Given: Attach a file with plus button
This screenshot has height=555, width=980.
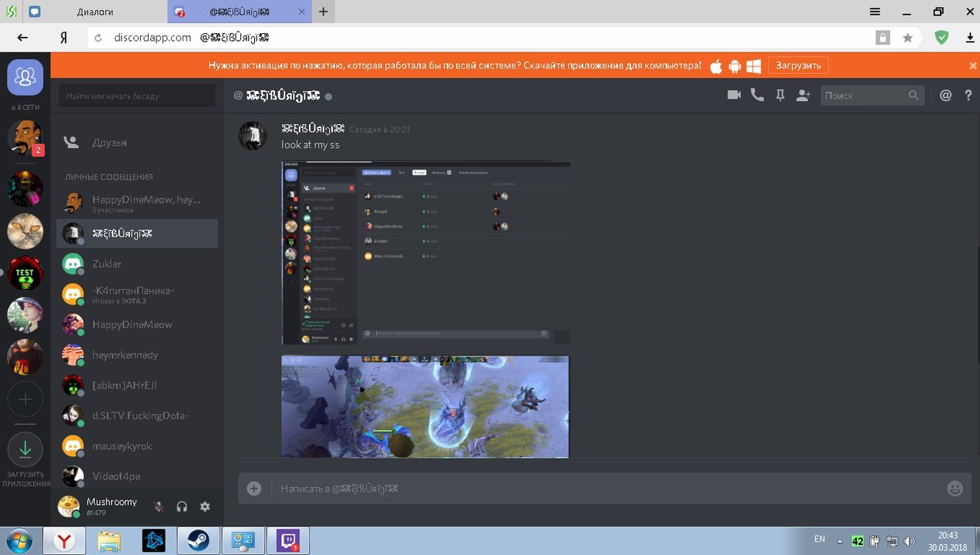Looking at the screenshot, I should click(254, 488).
